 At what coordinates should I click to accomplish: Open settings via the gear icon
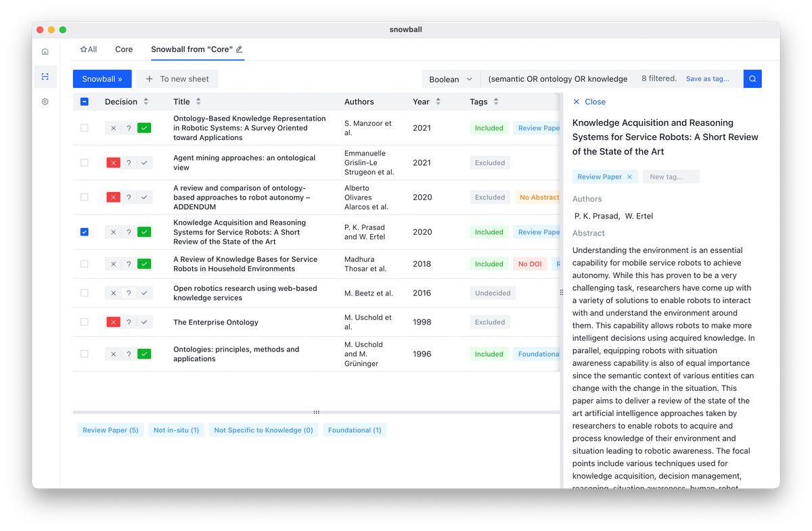(x=45, y=101)
